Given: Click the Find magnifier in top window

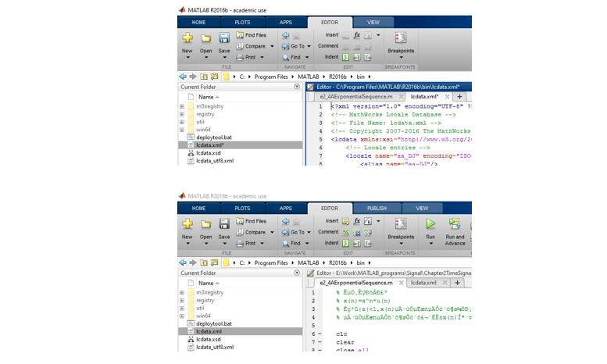Looking at the screenshot, I should tap(286, 57).
